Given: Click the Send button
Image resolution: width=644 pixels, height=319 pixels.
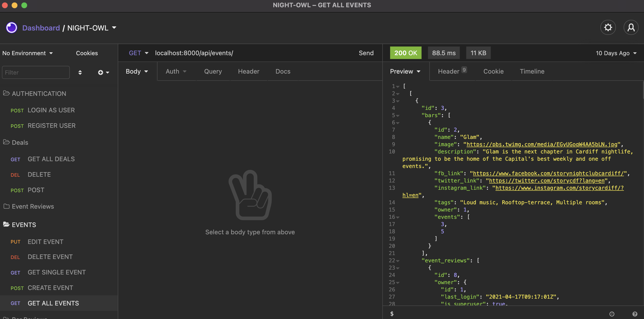Looking at the screenshot, I should [366, 53].
